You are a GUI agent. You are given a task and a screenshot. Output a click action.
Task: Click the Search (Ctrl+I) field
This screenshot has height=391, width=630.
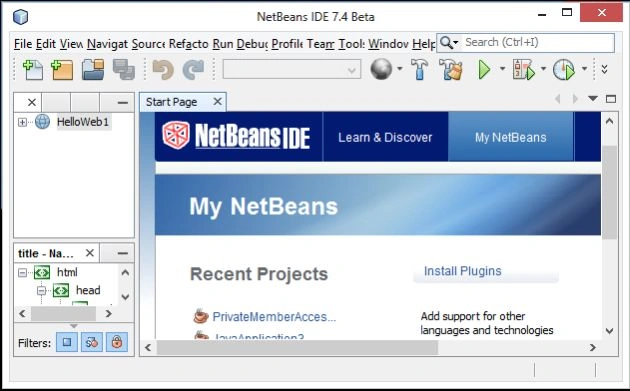tap(538, 42)
